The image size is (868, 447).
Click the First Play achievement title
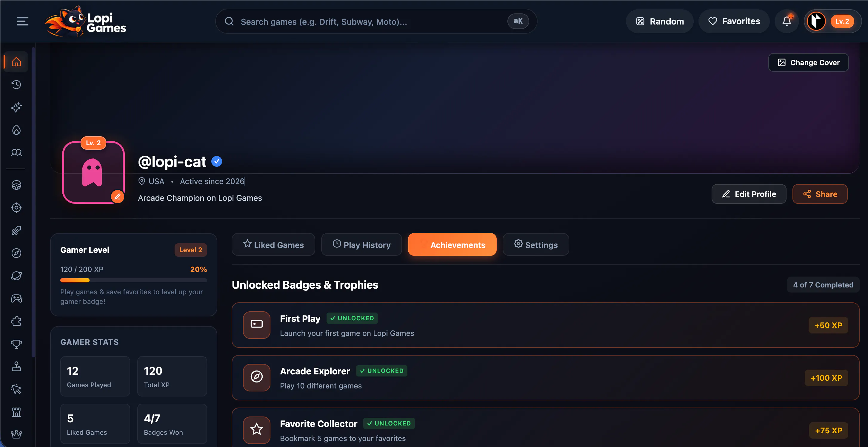pos(300,319)
